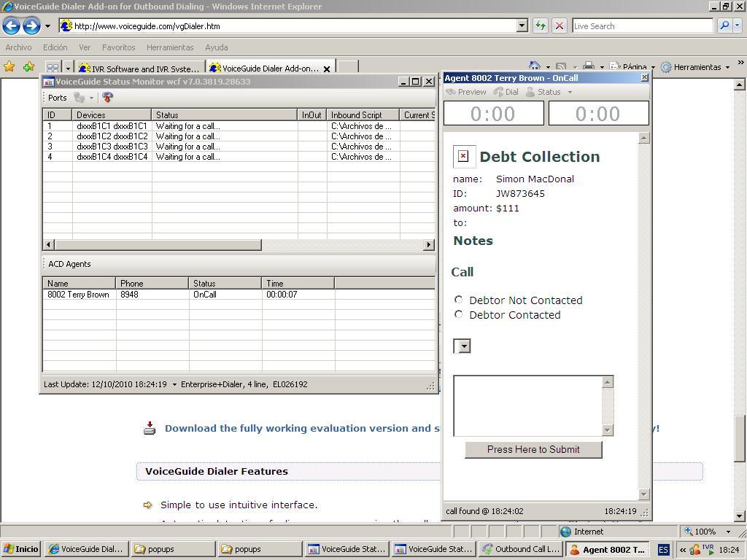747x560 pixels.
Task: Switch to the IVR Software and IVR System tab
Action: (x=141, y=68)
